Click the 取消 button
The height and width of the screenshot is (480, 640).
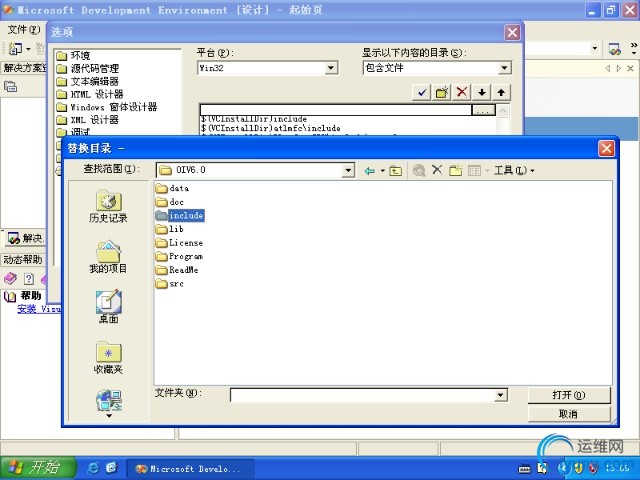pos(569,414)
